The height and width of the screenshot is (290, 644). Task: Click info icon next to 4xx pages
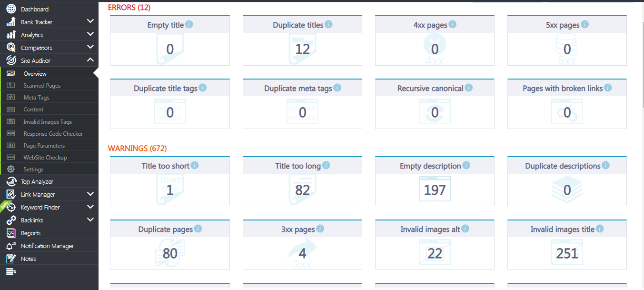coord(453,24)
